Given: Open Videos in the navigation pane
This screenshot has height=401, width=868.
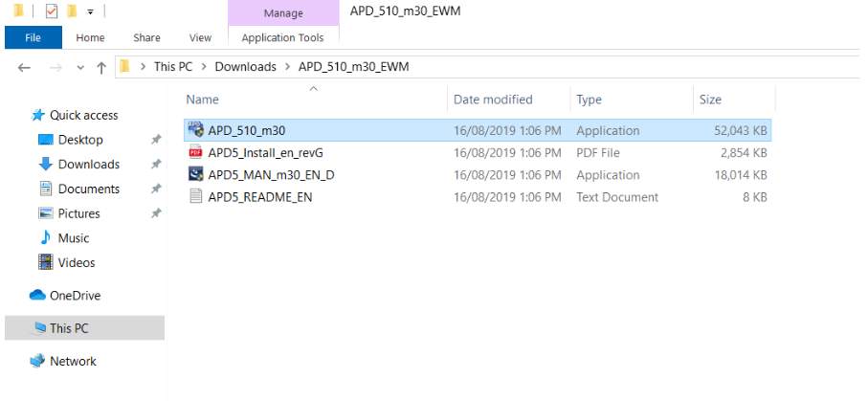Looking at the screenshot, I should click(x=77, y=262).
